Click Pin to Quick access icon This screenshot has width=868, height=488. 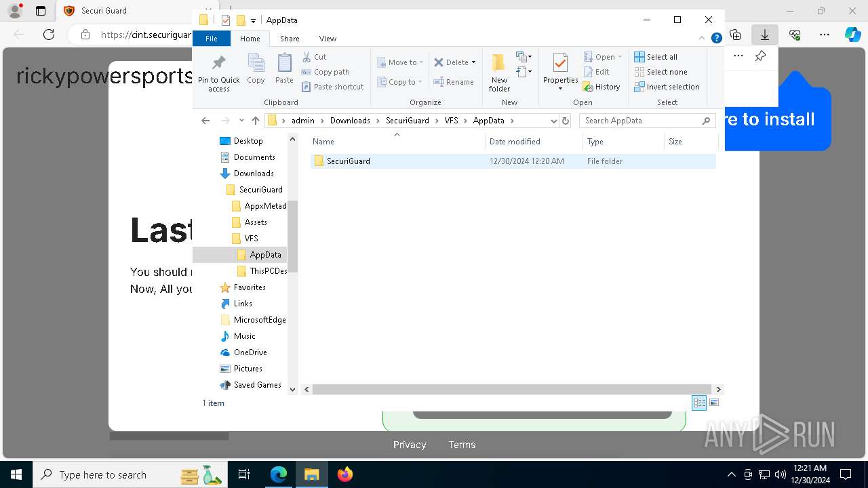pyautogui.click(x=218, y=73)
